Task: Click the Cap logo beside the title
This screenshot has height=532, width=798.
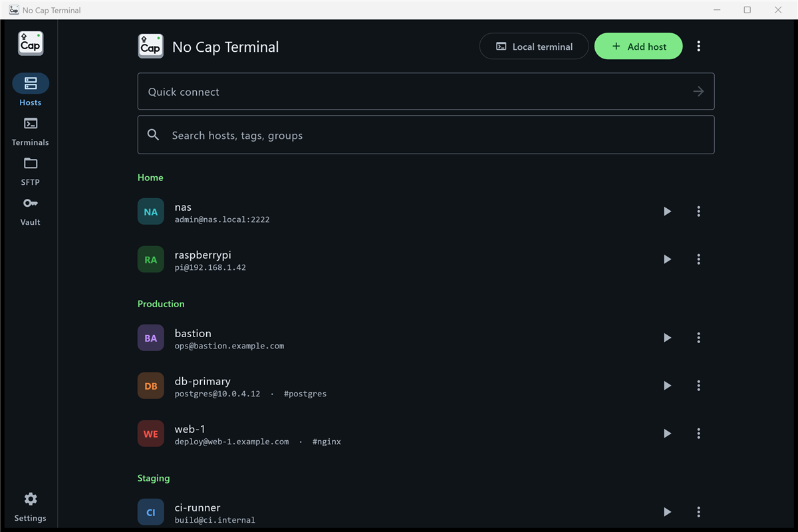Action: tap(150, 47)
